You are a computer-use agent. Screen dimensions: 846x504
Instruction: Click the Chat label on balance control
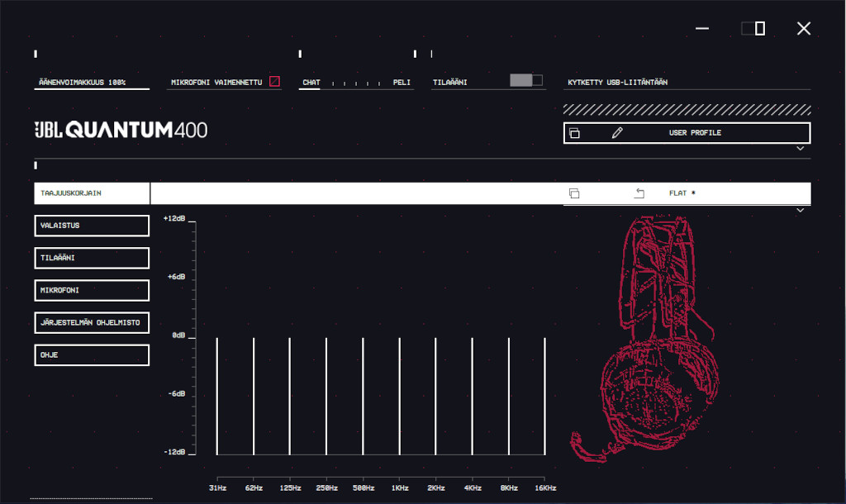coord(311,82)
